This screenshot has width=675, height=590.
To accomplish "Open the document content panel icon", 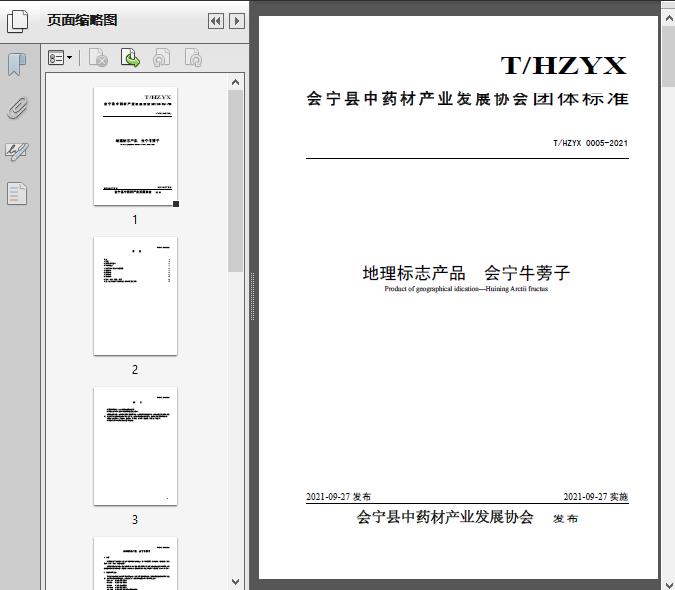I will coord(17,194).
